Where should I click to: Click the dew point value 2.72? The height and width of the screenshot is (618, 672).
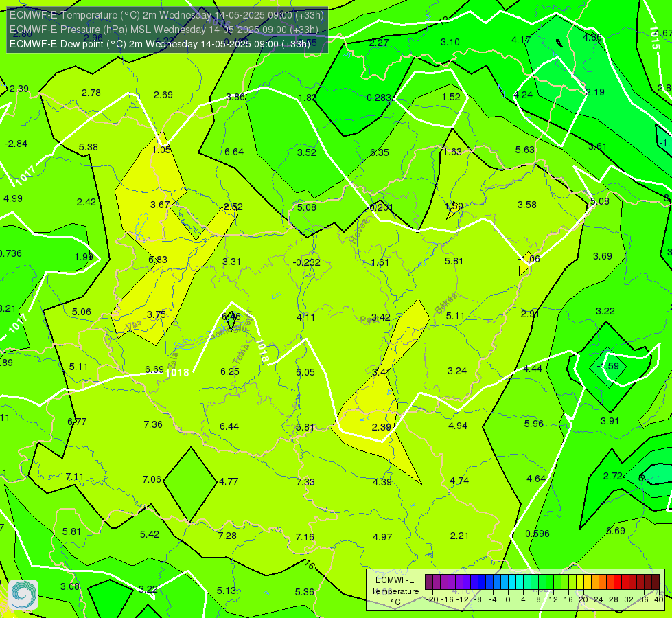(612, 476)
